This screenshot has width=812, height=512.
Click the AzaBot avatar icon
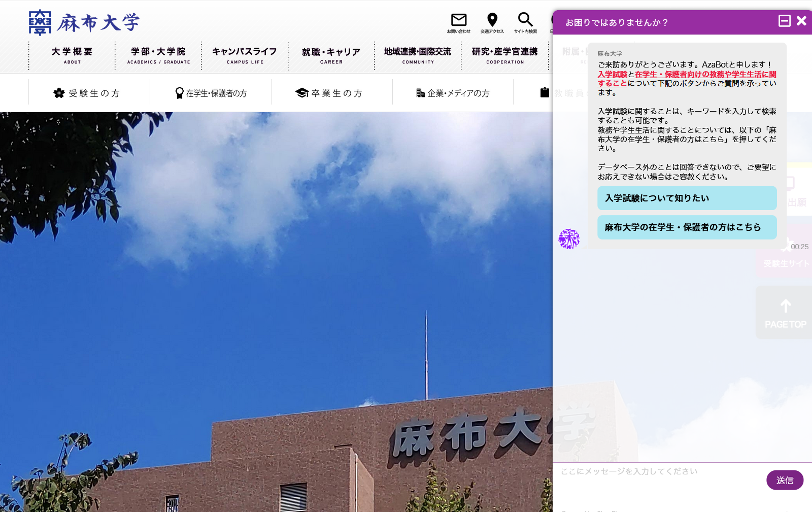pos(569,239)
